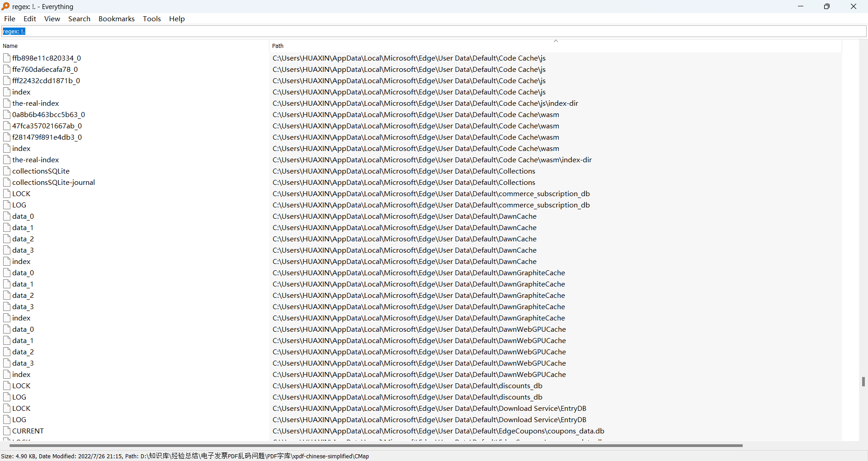Click the icon of data_3 in DawnWebGPUCache
This screenshot has width=868, height=461.
pyautogui.click(x=7, y=363)
